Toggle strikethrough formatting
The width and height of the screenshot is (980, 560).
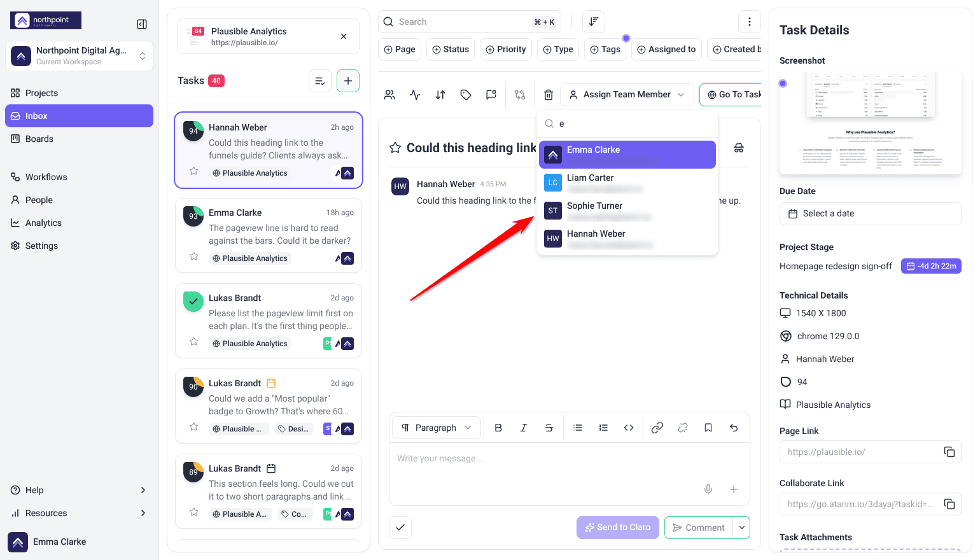click(x=549, y=428)
